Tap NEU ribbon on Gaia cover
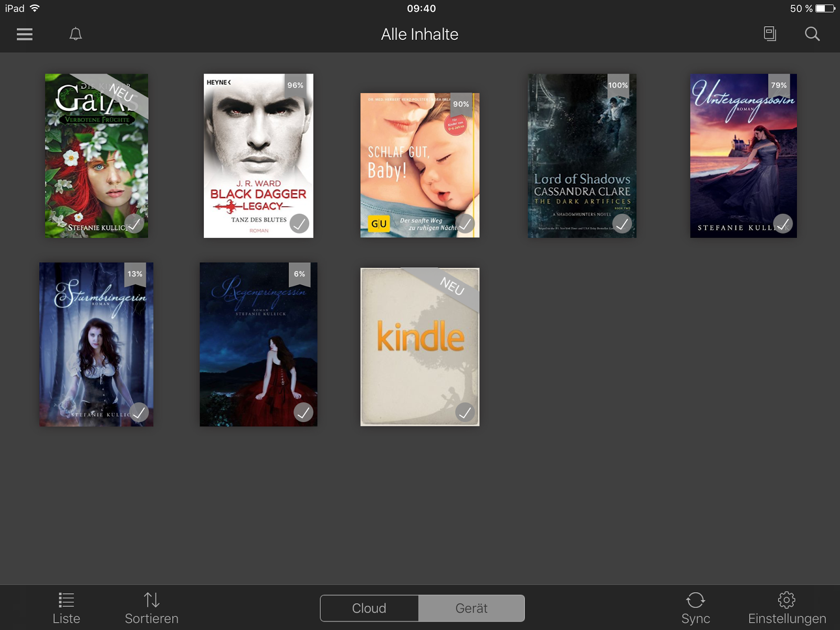This screenshot has height=630, width=840. point(121,93)
